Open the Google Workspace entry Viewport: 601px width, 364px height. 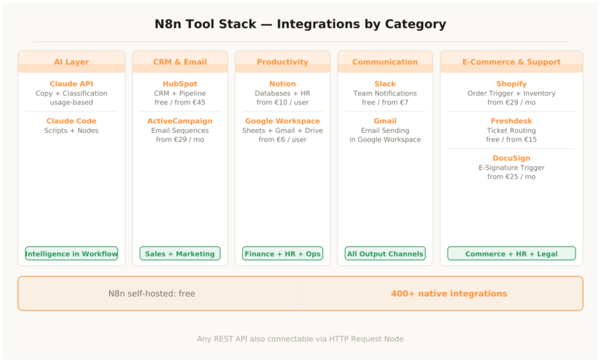click(x=282, y=121)
